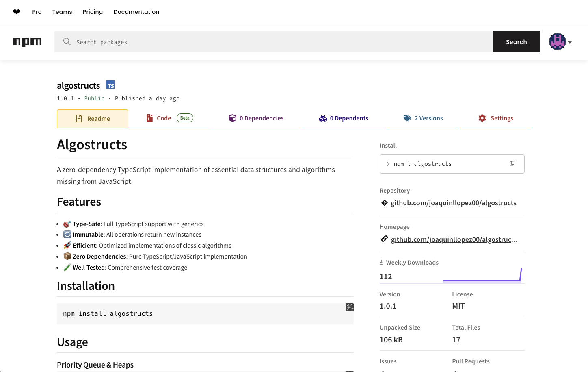
Task: Open the Code tab
Action: click(x=170, y=118)
